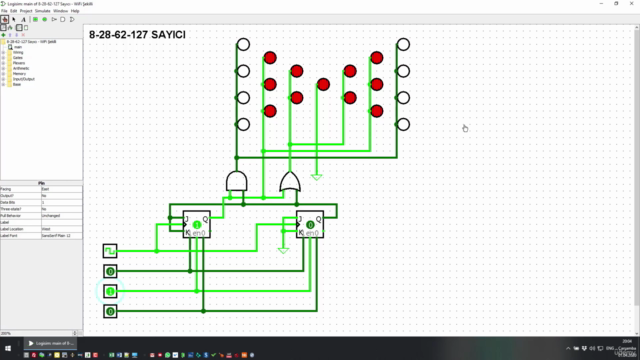640x360 pixels.
Task: Select the Poke tool hand icon
Action: click(x=4, y=19)
